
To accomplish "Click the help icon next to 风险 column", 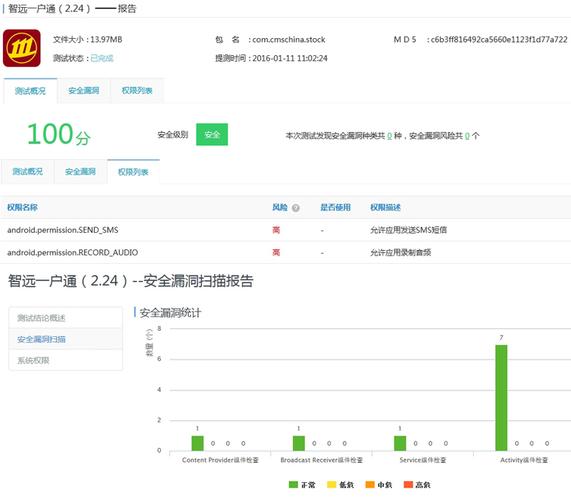I will 296,208.
